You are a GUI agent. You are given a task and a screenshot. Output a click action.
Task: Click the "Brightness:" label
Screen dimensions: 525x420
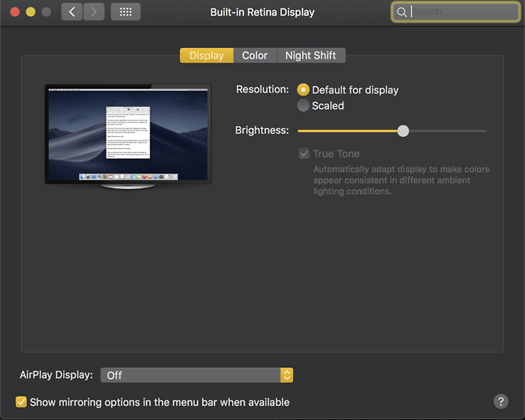[262, 130]
